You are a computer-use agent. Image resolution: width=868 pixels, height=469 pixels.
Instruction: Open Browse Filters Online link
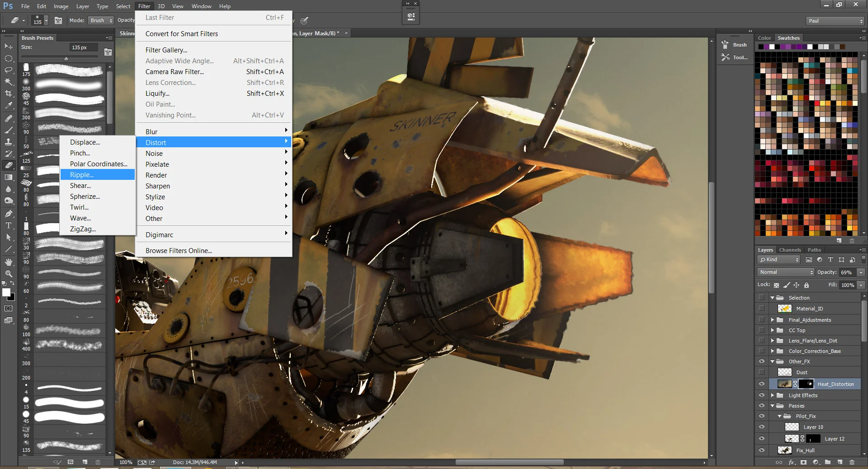coord(179,251)
